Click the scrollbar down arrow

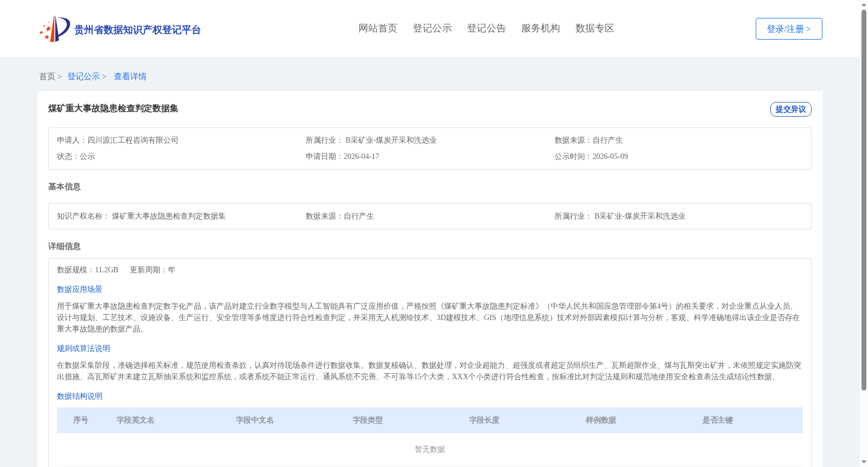click(864, 462)
